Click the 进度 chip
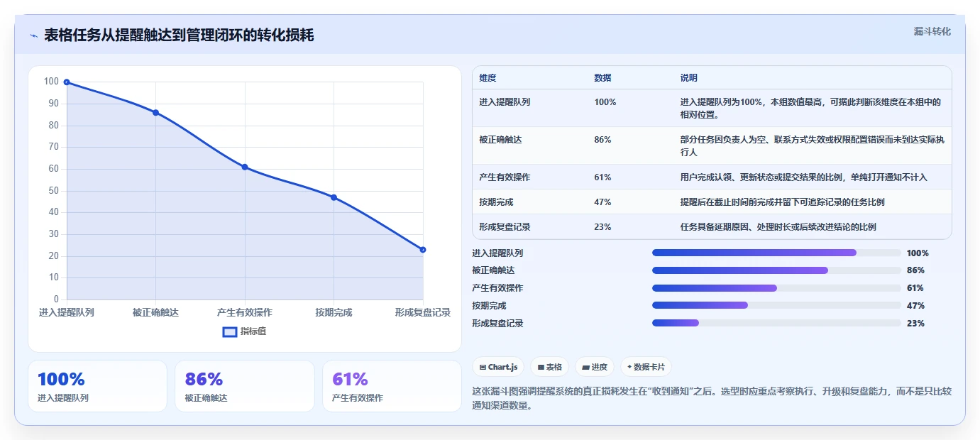The height and width of the screenshot is (440, 980). 595,367
